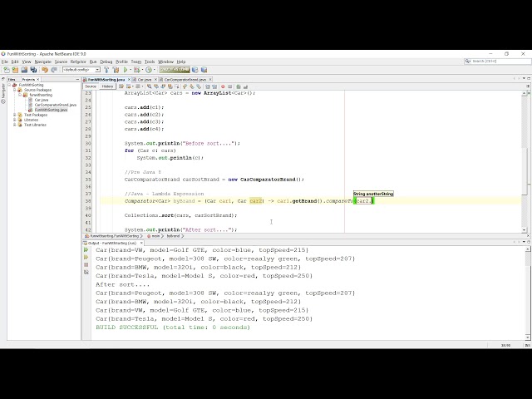Open the Debug Project dropdown arrow

click(x=142, y=70)
